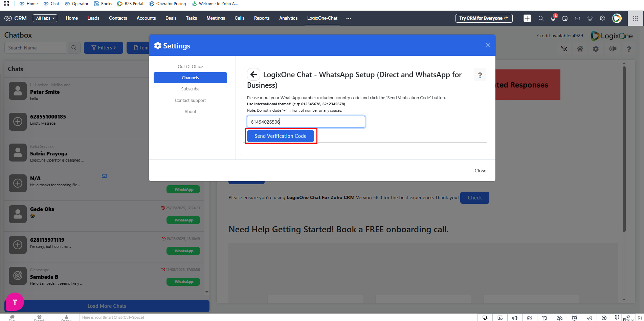
Task: Click the pink floating help bubble
Action: pos(15,302)
